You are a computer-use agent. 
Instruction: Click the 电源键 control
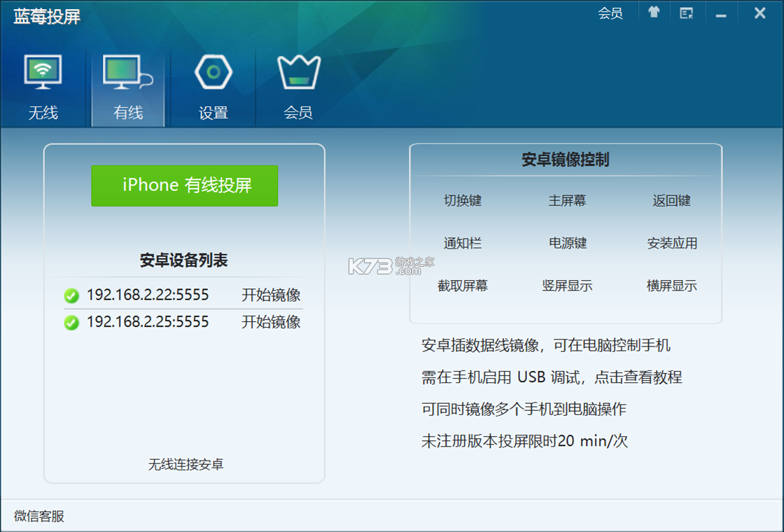coord(567,244)
